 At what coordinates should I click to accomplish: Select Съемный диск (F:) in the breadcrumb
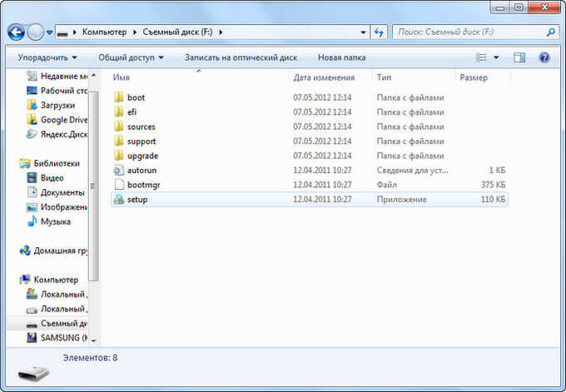177,32
